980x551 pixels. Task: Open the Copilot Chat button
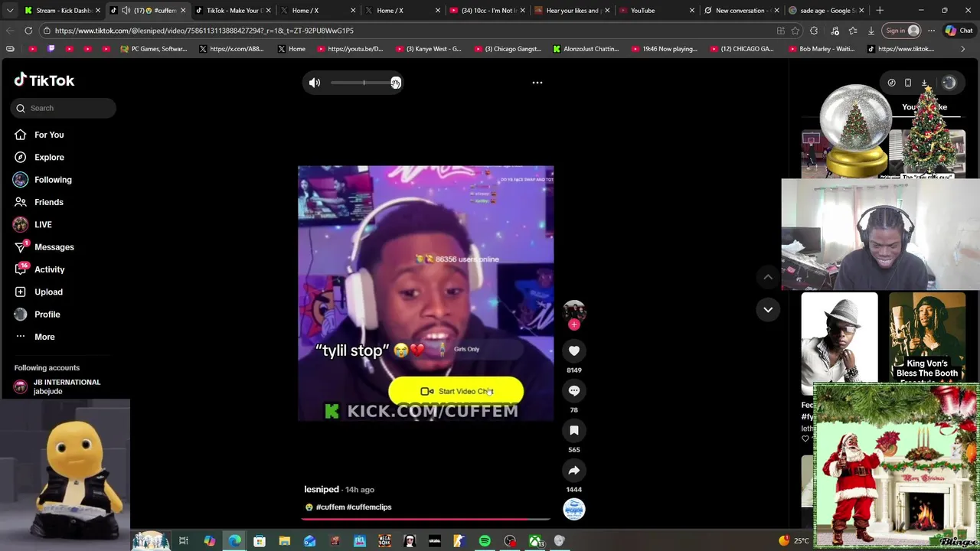[959, 31]
